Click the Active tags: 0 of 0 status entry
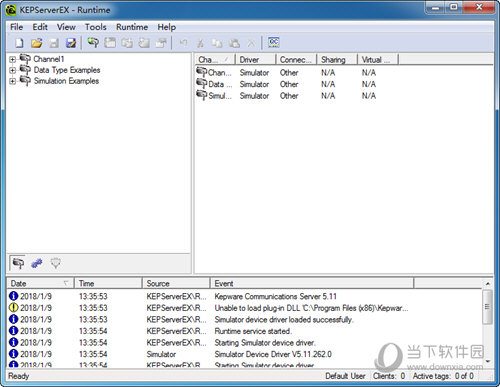Image resolution: width=500 pixels, height=387 pixels. click(x=443, y=376)
